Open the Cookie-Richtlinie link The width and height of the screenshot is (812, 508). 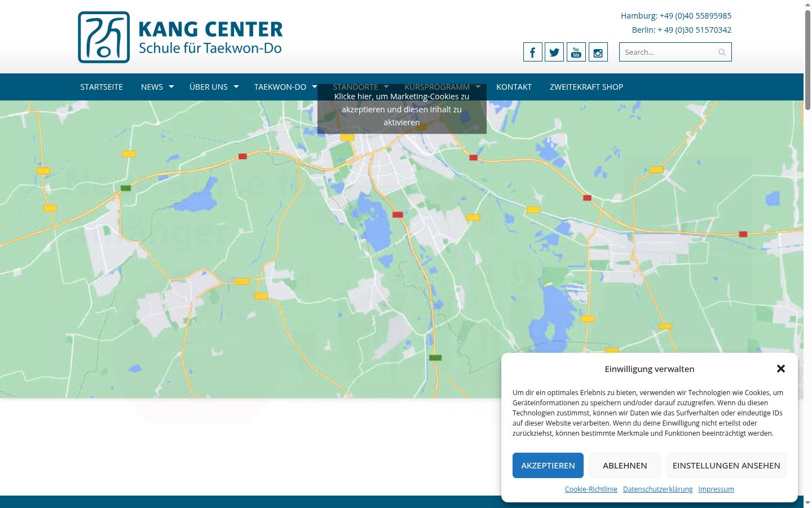tap(591, 489)
